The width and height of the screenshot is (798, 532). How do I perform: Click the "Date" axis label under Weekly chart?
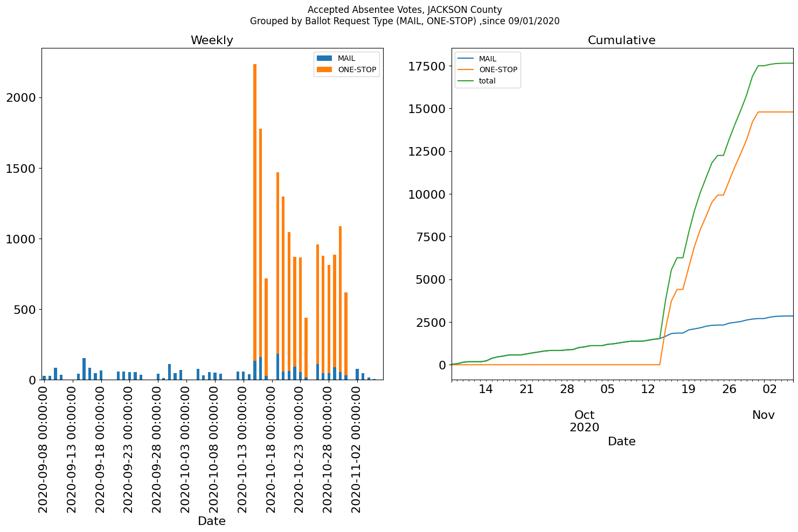(212, 521)
